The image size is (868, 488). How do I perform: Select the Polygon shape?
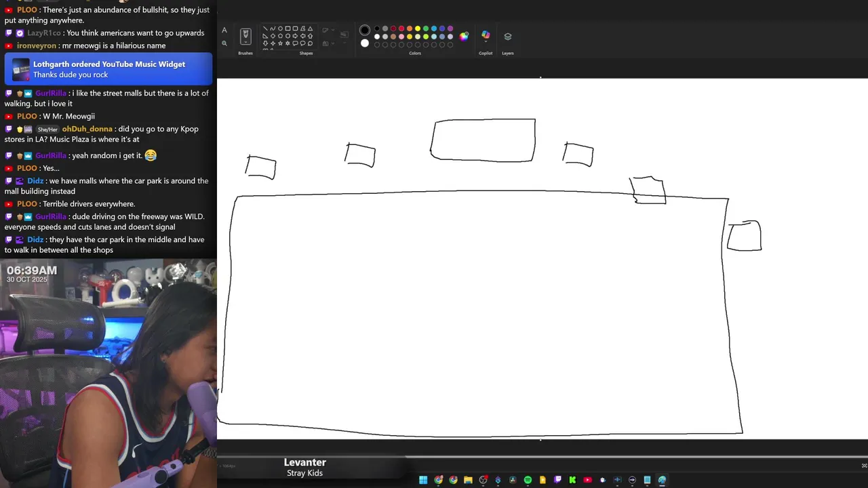[302, 28]
